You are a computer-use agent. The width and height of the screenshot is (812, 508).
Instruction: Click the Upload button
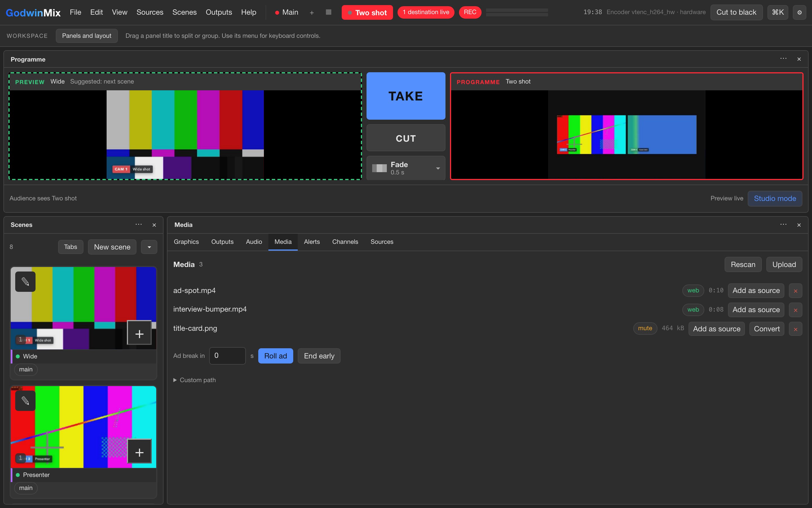point(784,265)
